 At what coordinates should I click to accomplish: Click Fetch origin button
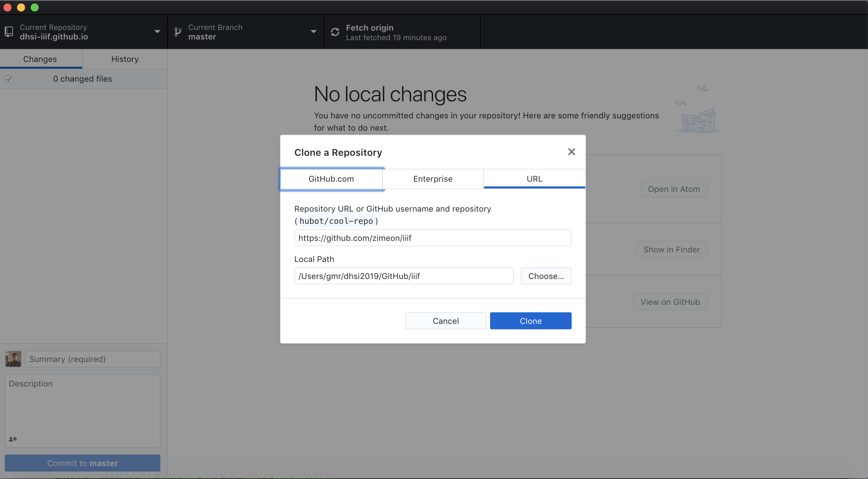402,32
